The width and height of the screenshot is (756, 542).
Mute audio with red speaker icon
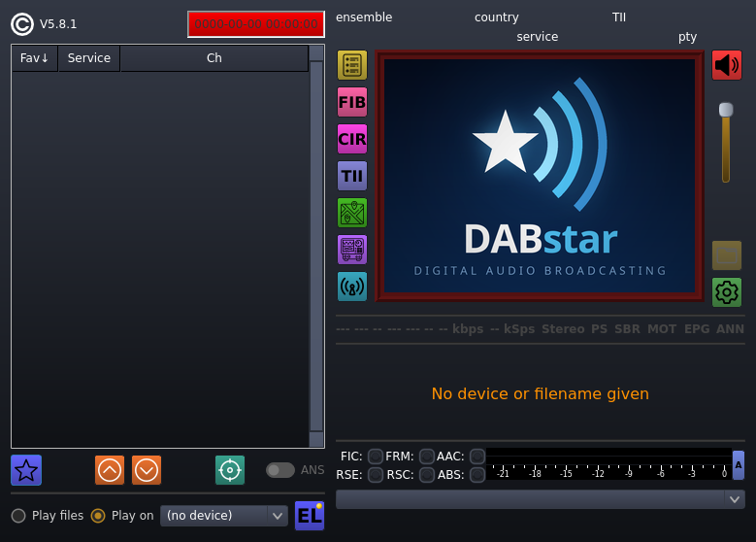click(x=727, y=65)
